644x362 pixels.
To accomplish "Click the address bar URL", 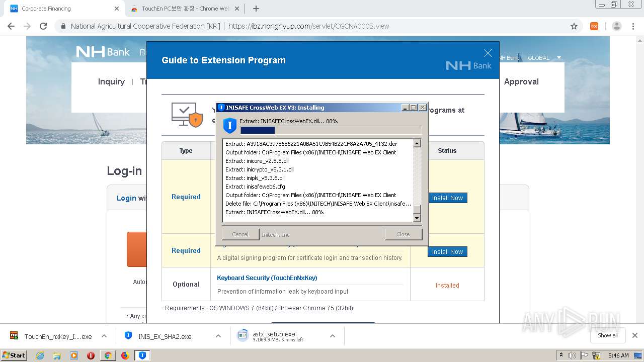I will coord(308,26).
